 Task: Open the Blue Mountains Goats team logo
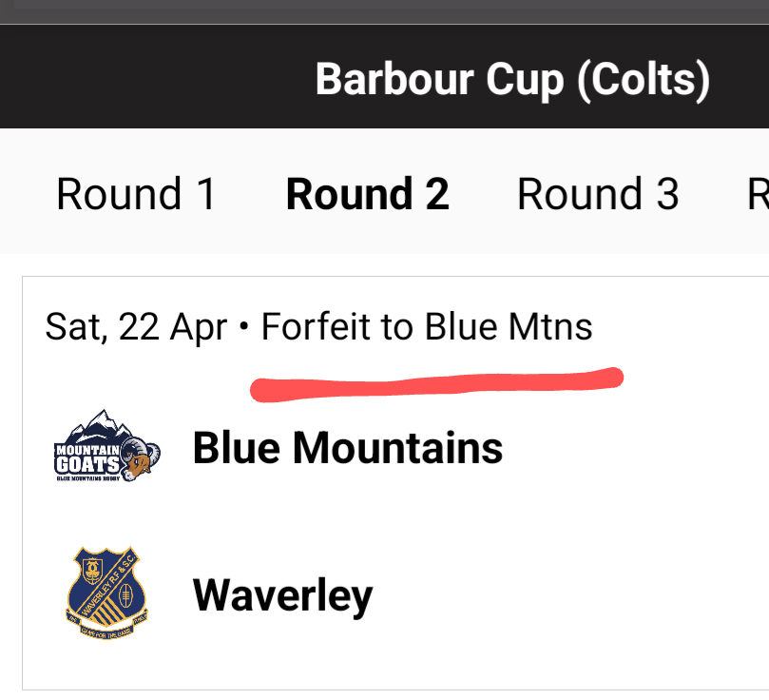[x=106, y=446]
